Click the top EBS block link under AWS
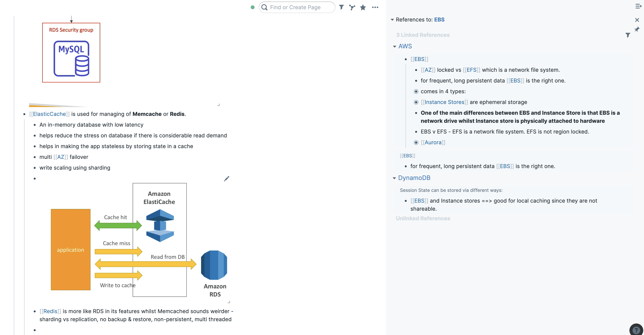The image size is (644, 335). point(419,59)
